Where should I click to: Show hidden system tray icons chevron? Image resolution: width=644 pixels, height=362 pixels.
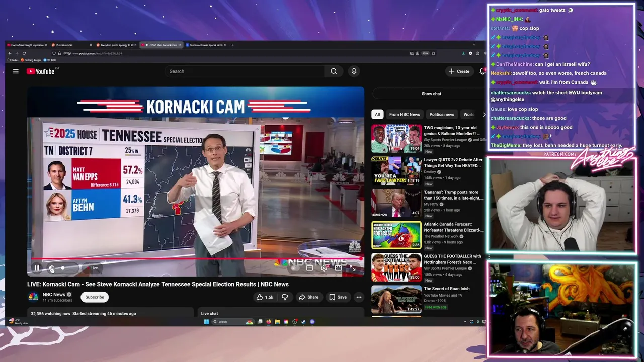[464, 322]
